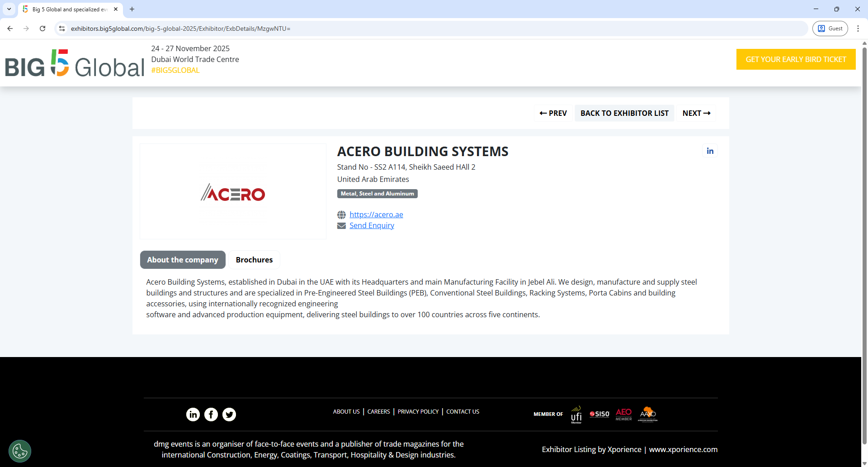Click PREV to view previous exhibitor

553,113
